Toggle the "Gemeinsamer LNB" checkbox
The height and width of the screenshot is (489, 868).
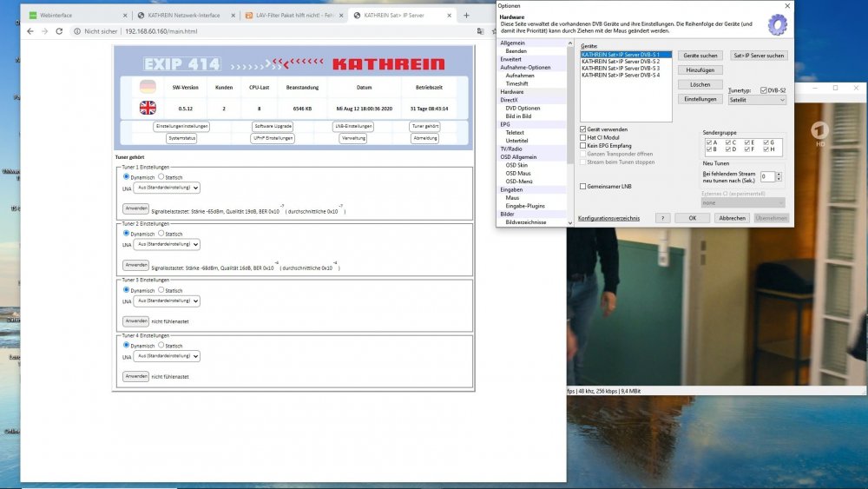(x=583, y=187)
